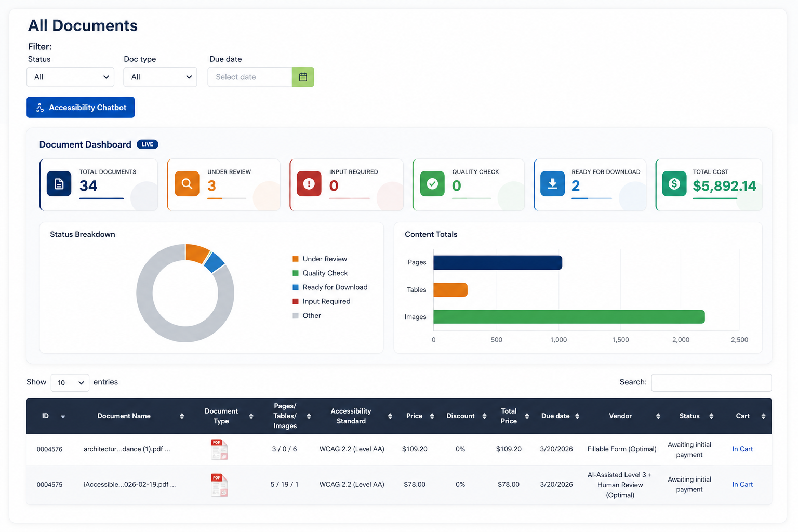Click In Cart link for document 0004576
The width and height of the screenshot is (798, 532).
742,449
